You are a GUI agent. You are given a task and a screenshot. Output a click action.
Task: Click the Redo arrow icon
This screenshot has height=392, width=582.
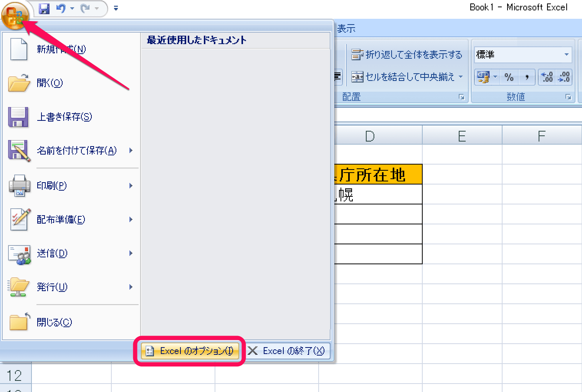pyautogui.click(x=86, y=8)
